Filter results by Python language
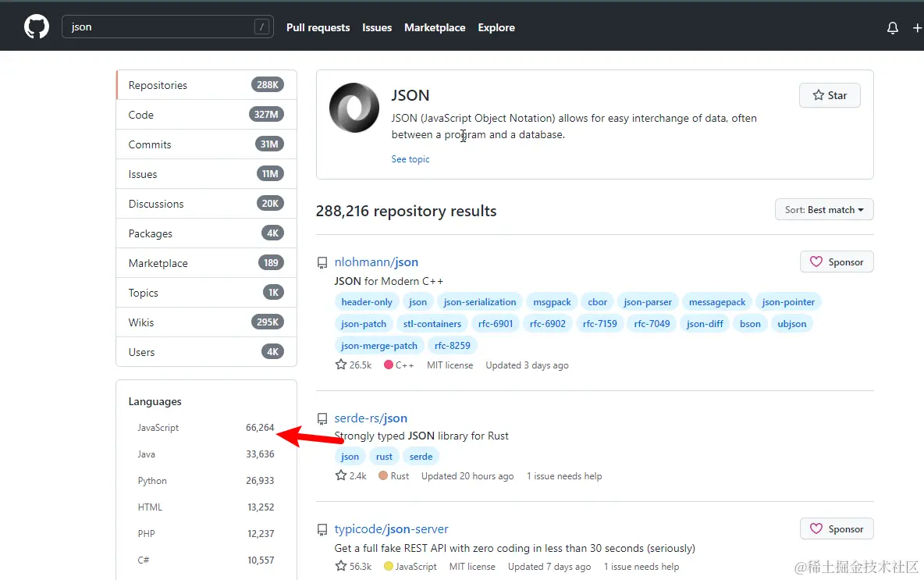 (x=206, y=481)
